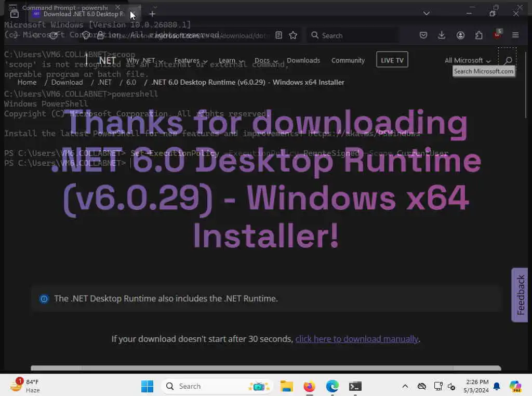Expand the Features menu
Screen dimensions: 532x396
tap(191, 60)
